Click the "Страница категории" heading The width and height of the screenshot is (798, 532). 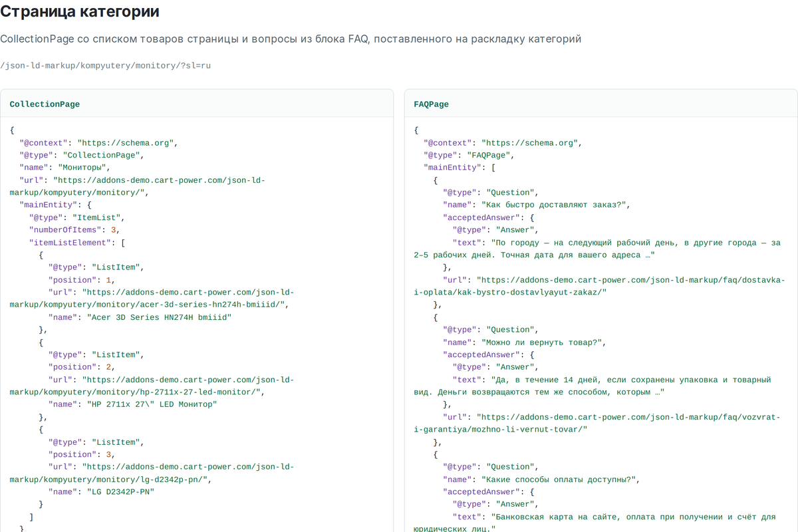pos(80,11)
